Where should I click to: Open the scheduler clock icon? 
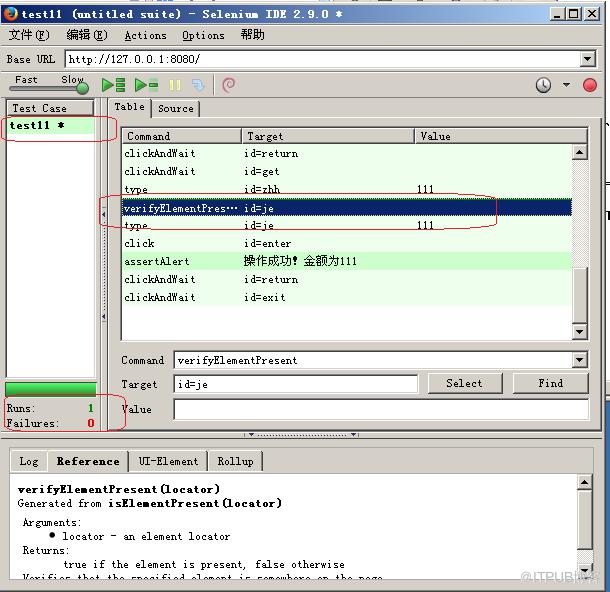tap(543, 85)
